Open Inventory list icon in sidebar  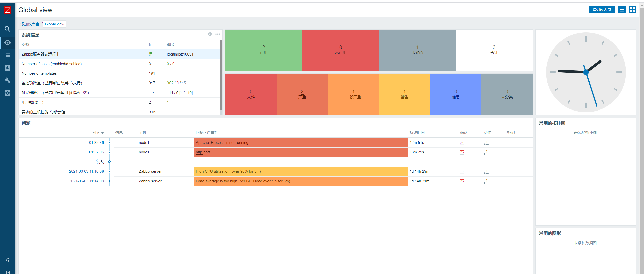pyautogui.click(x=8, y=55)
